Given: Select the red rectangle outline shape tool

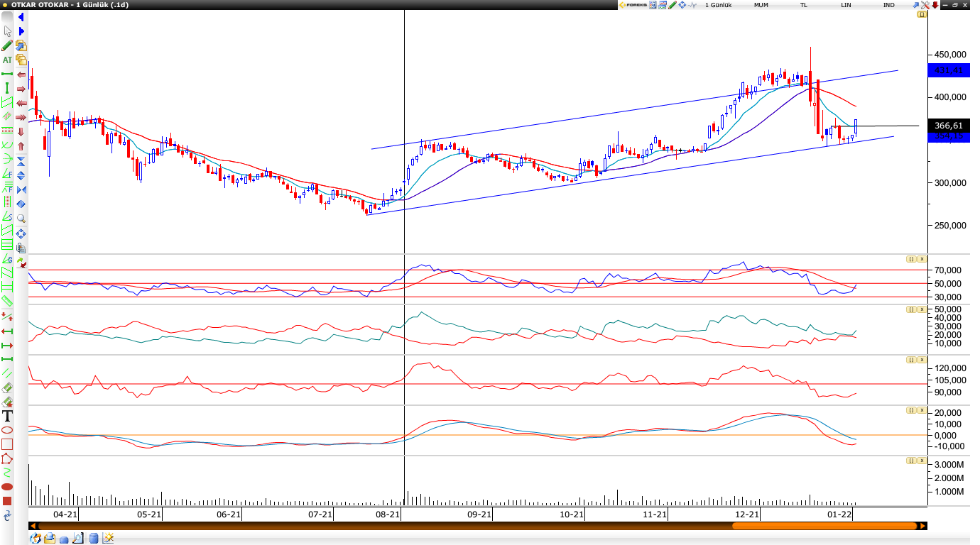Looking at the screenshot, I should [x=7, y=444].
